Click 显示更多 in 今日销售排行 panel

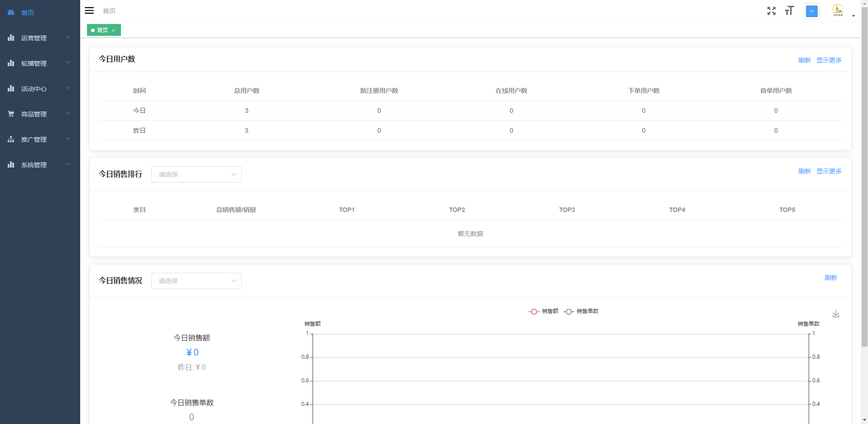829,171
